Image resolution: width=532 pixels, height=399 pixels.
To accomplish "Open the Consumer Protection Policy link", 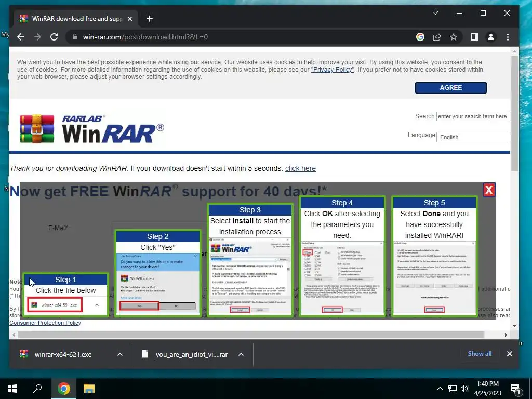I will pos(45,323).
